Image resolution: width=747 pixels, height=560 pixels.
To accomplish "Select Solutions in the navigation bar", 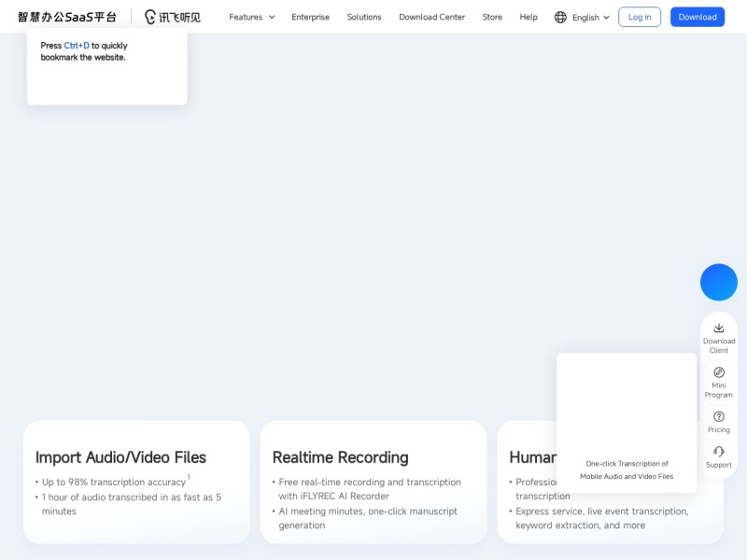I will [364, 17].
